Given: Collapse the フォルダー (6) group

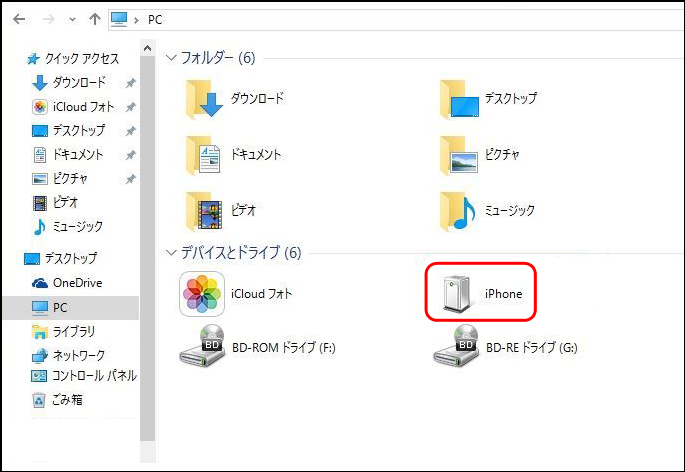Looking at the screenshot, I should pyautogui.click(x=171, y=58).
